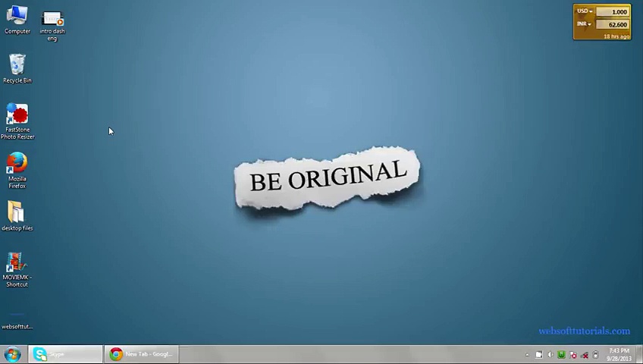Screen dimensions: 643x364
Task: Click the '18 hrs ago' gadget text
Action: point(616,36)
